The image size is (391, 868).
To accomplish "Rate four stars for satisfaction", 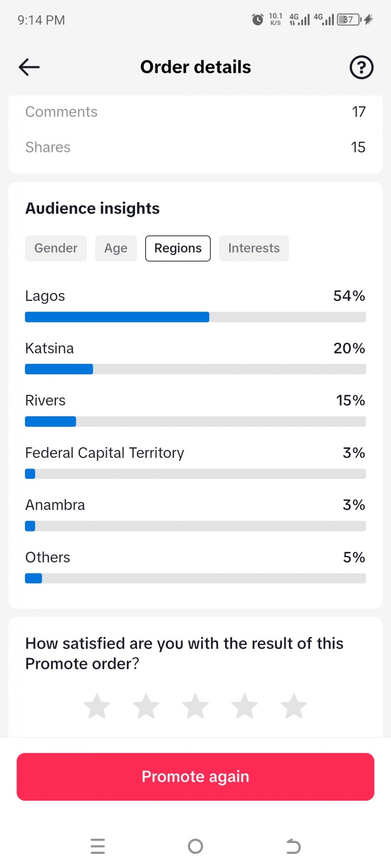I will 244,706.
